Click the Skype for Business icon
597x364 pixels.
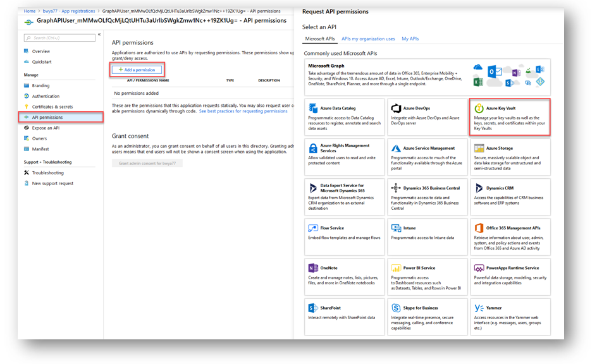396,308
